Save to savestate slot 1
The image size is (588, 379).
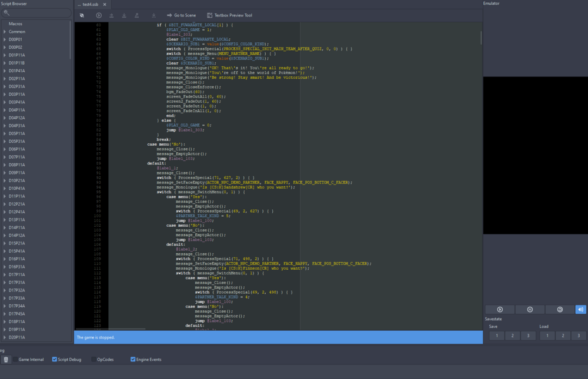[497, 335]
